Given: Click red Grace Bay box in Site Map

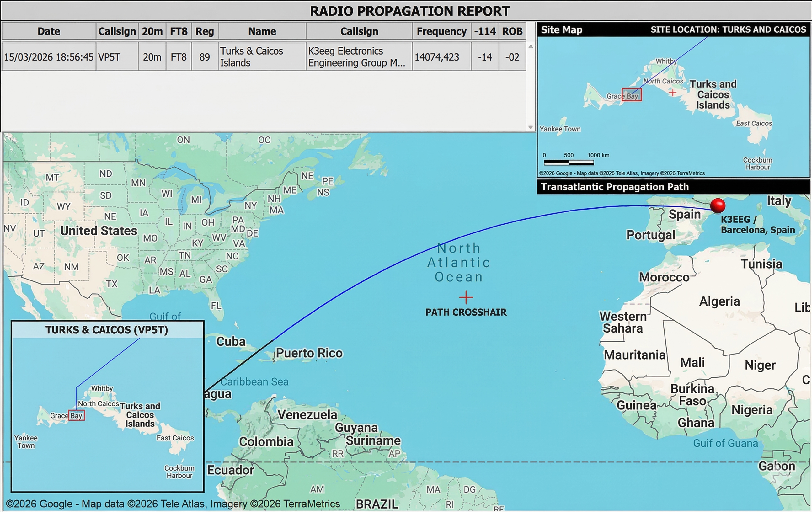Looking at the screenshot, I should point(632,95).
